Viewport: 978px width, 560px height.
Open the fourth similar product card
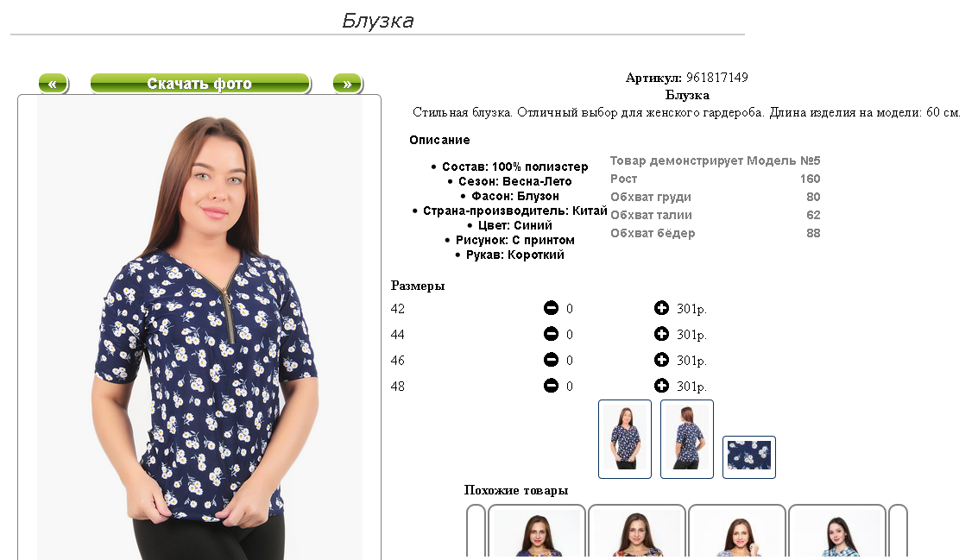837,531
